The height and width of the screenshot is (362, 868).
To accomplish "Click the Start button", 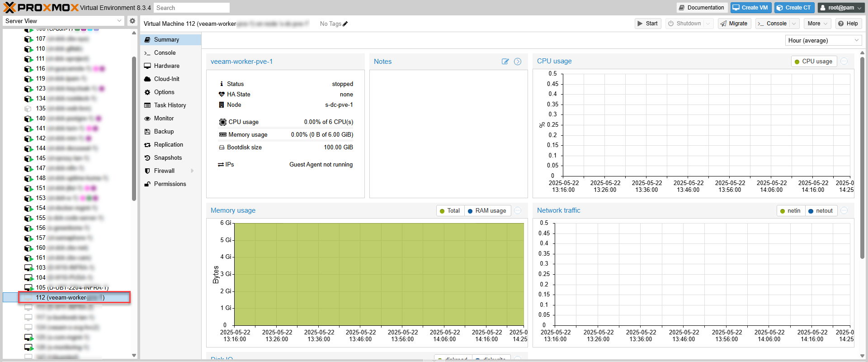I will click(648, 24).
